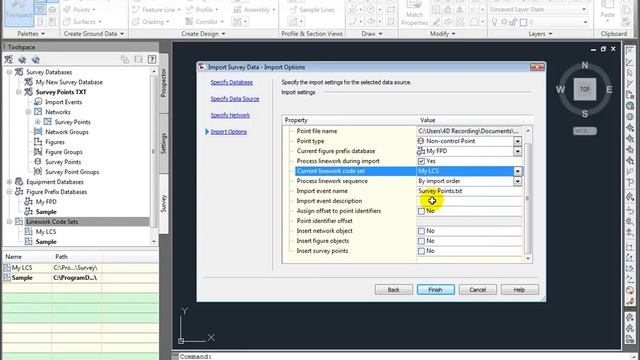Image resolution: width=640 pixels, height=360 pixels.
Task: Collapse the Networks tree node
Action: (x=28, y=112)
